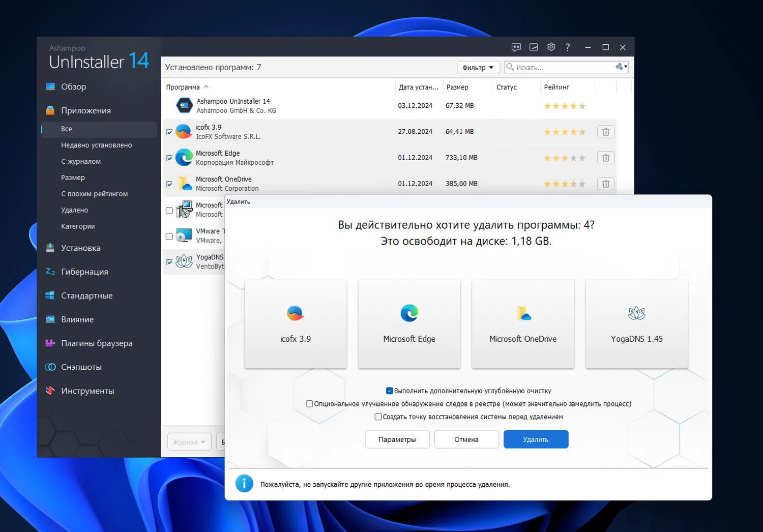Image resolution: width=763 pixels, height=532 pixels.
Task: Uncheck the Microsoft Edge row checkbox
Action: click(x=169, y=158)
